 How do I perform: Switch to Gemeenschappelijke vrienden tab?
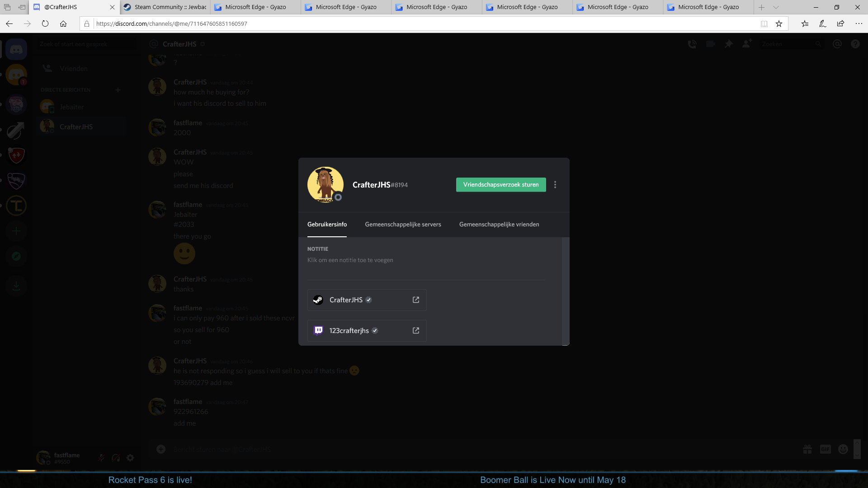[499, 225]
